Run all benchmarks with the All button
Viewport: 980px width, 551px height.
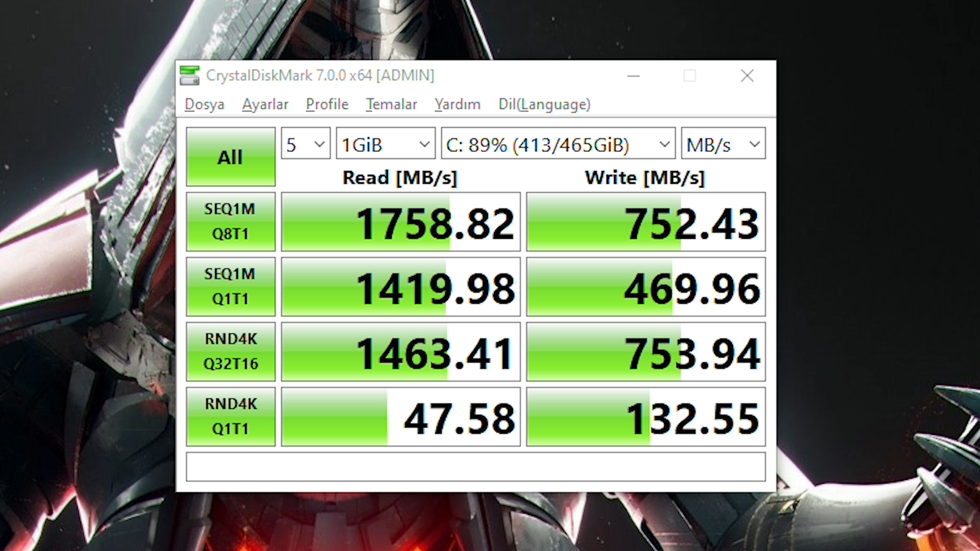230,157
